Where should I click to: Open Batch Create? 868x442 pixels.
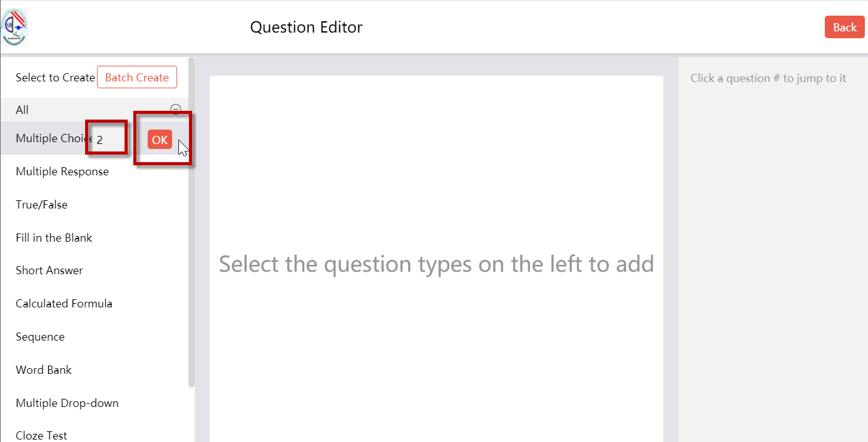coord(137,78)
